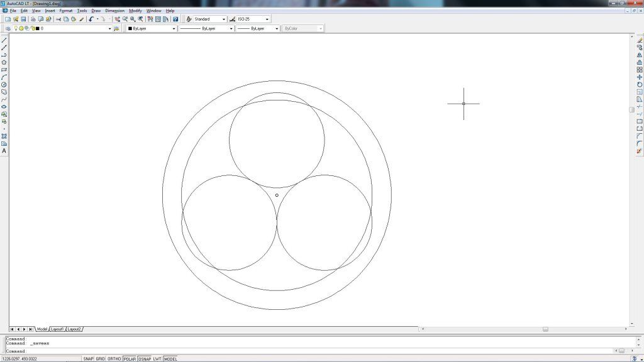This screenshot has width=644, height=362.
Task: Toggle MODEL space button in status bar
Action: 170,359
